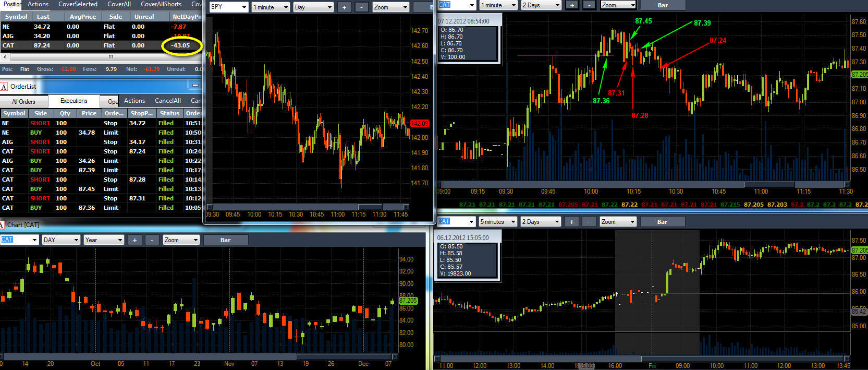868x370 pixels.
Task: Switch to the Executions tab
Action: (x=74, y=101)
